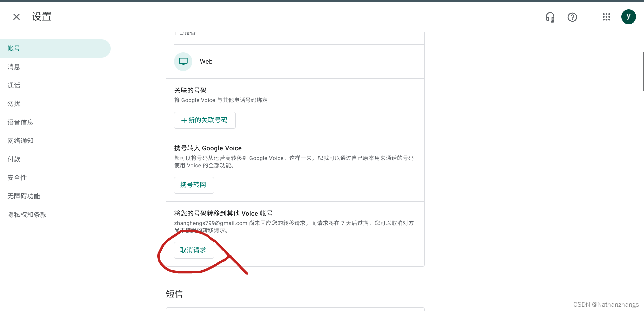Viewport: 644px width, 311px height.
Task: Open the support headset icon
Action: 550,17
